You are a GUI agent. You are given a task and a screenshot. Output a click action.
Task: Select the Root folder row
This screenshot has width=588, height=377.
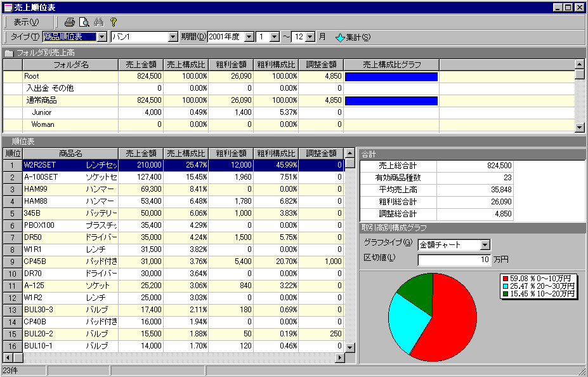click(289, 77)
